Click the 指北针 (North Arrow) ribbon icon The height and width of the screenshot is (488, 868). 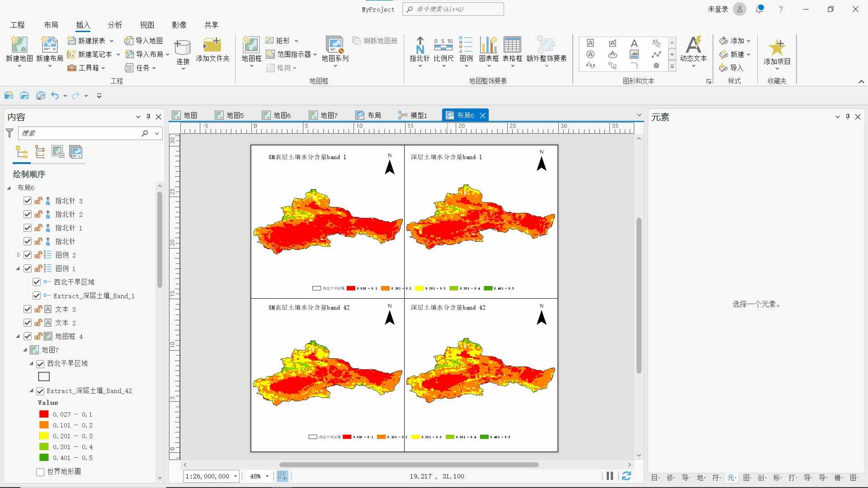click(420, 45)
